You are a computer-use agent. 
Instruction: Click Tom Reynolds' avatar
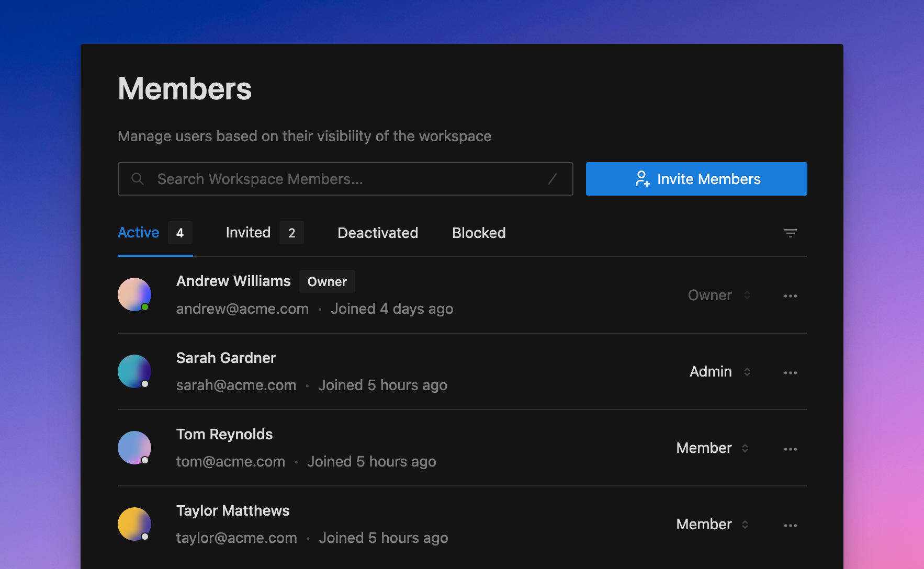(x=134, y=448)
